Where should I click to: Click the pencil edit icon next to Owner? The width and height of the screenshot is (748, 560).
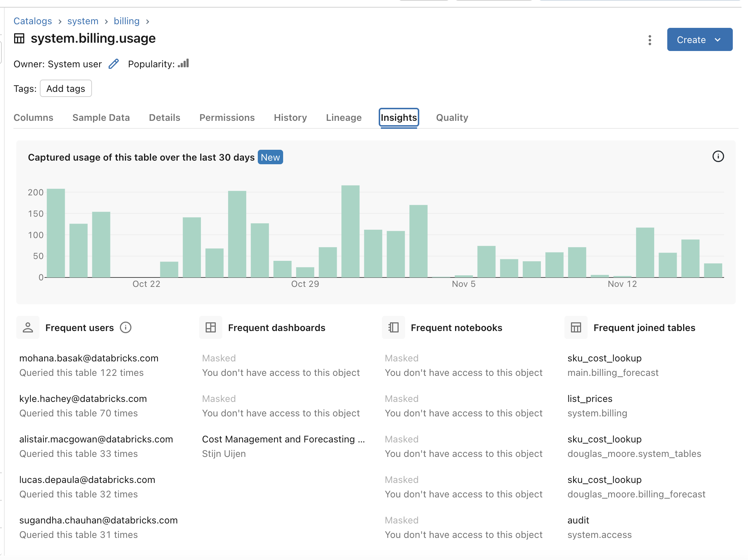(x=114, y=64)
